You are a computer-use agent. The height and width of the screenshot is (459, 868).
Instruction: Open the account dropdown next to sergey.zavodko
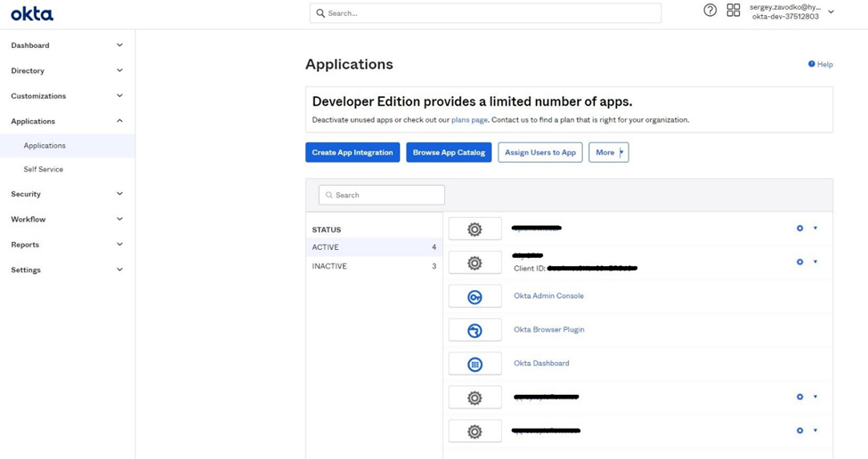831,12
